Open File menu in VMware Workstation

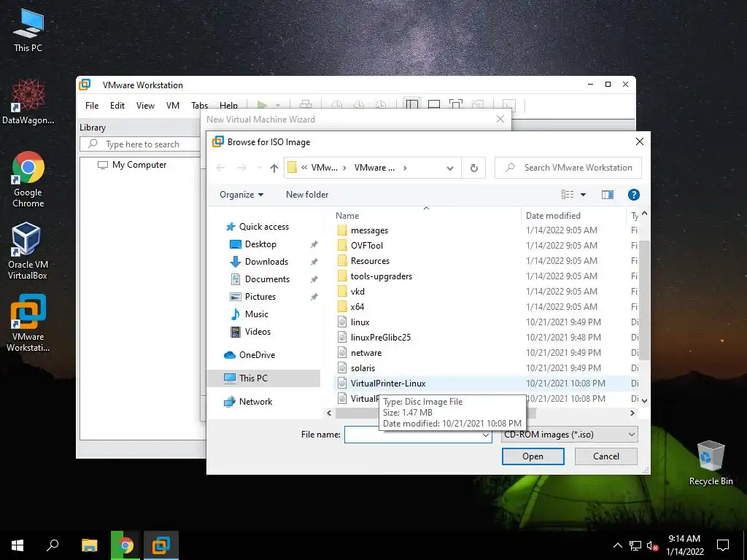pos(92,106)
